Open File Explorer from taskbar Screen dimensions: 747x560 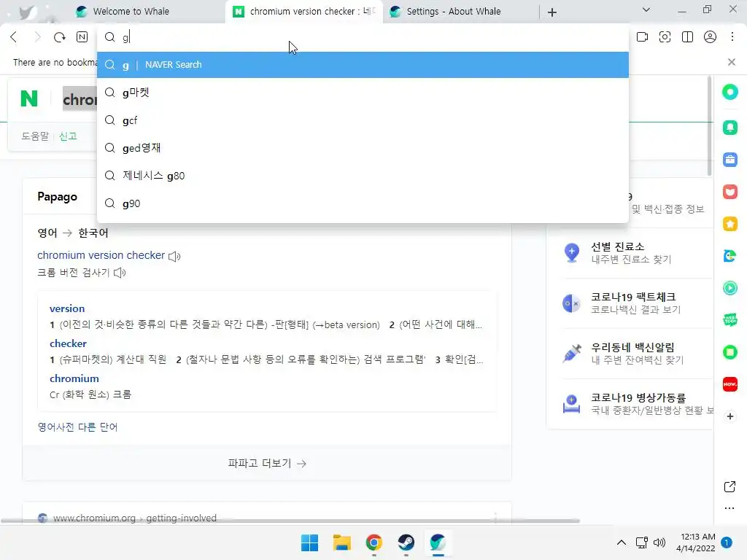(341, 542)
